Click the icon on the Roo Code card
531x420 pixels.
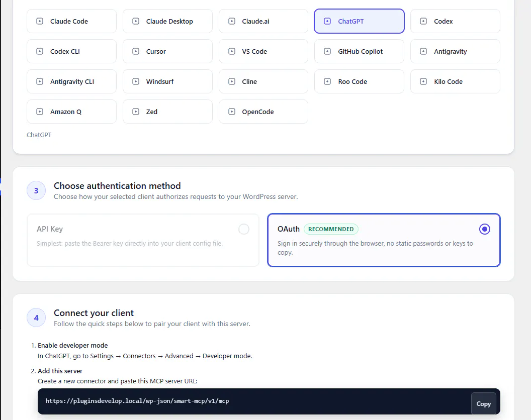coord(327,81)
